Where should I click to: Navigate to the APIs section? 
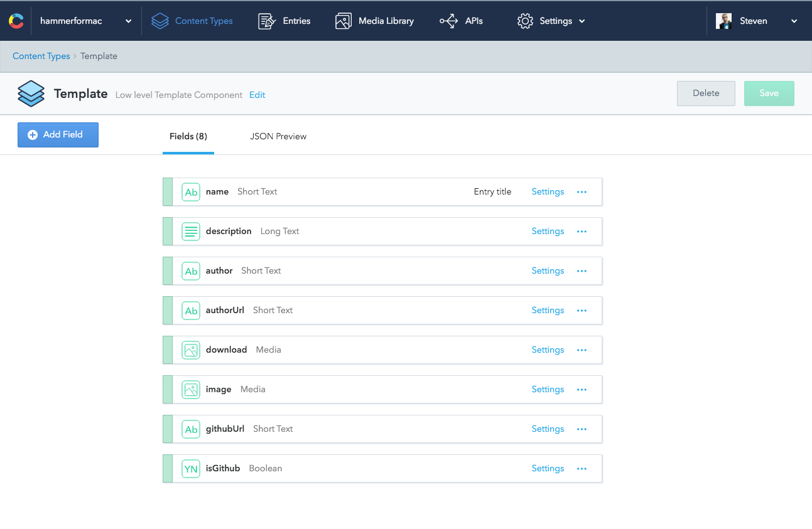click(x=462, y=21)
